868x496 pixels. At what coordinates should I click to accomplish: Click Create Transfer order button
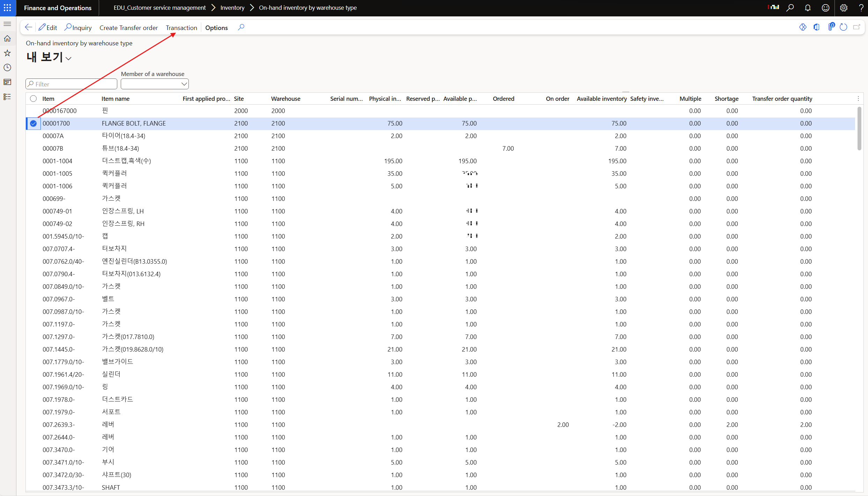click(128, 28)
